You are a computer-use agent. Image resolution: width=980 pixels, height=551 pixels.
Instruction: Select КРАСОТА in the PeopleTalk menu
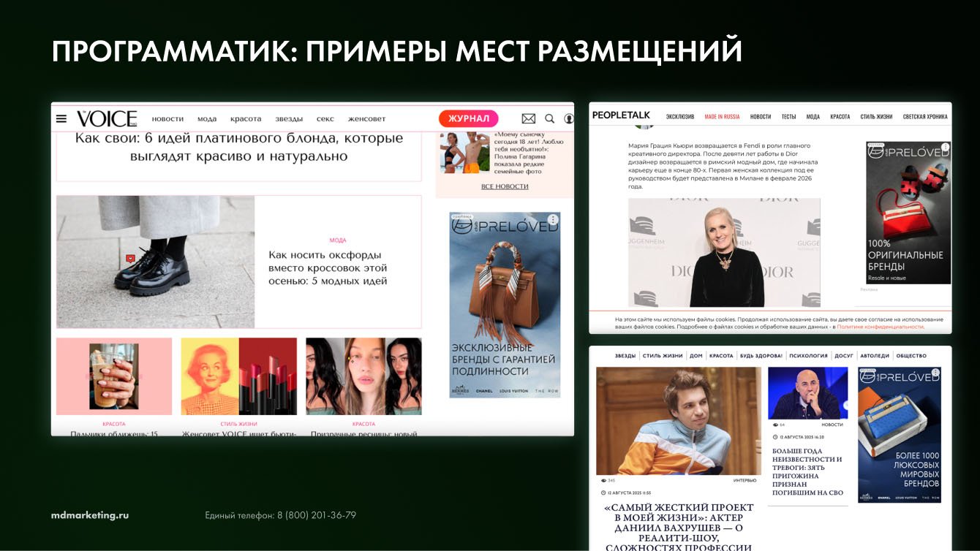[840, 117]
